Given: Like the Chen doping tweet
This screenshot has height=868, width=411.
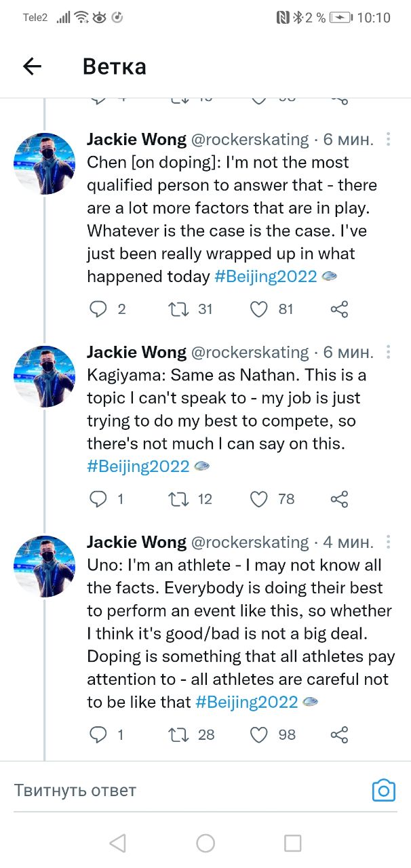Looking at the screenshot, I should [259, 309].
